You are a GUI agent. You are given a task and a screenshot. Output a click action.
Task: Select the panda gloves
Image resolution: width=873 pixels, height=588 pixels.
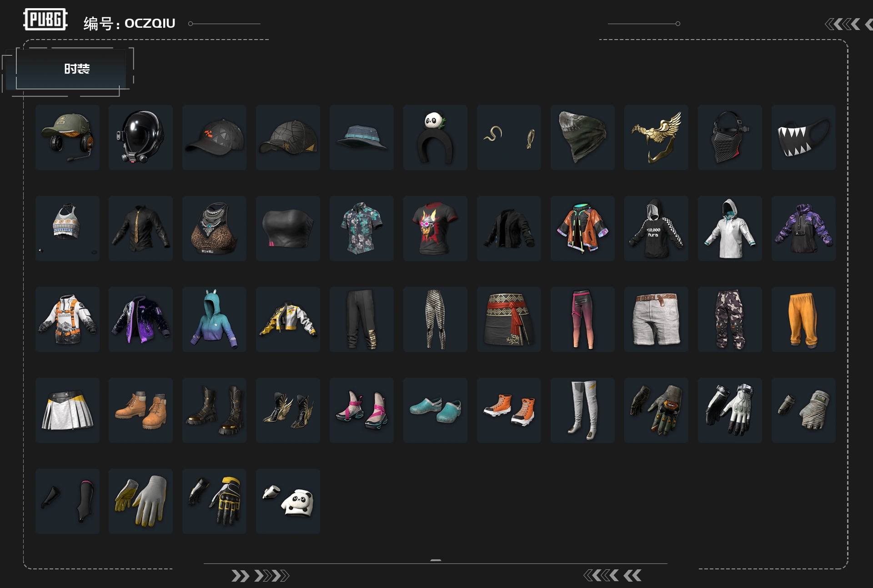point(288,501)
